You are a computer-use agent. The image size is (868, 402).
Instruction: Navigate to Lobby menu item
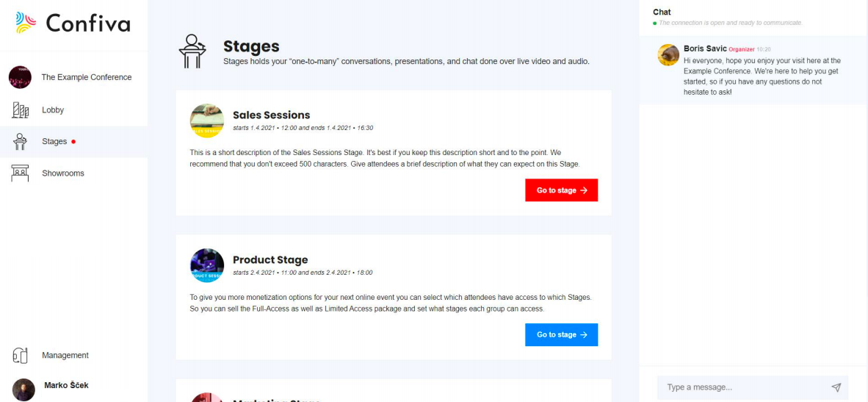[x=53, y=110]
